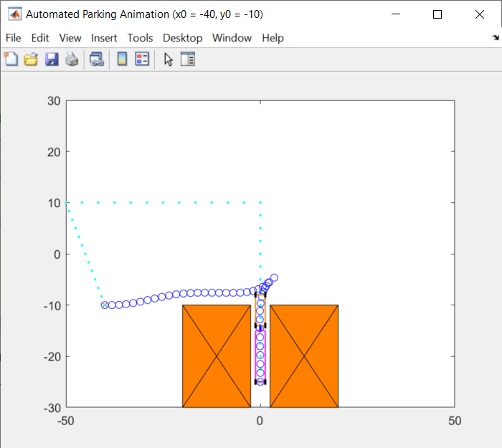Open the Edit menu

coord(40,38)
